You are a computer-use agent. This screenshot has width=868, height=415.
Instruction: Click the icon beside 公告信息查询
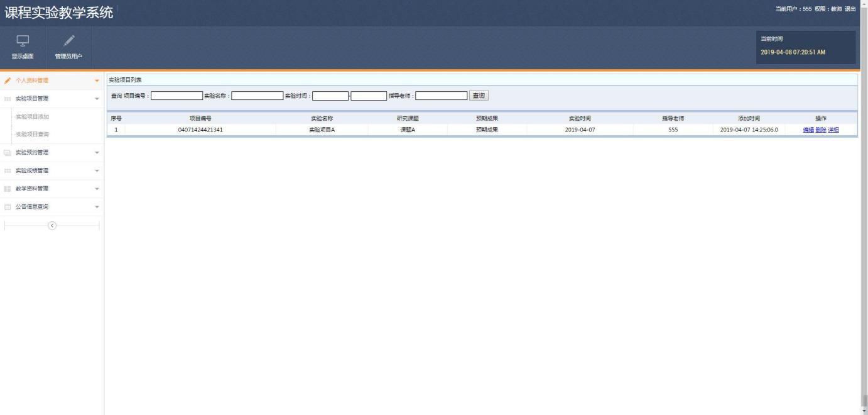pyautogui.click(x=8, y=207)
